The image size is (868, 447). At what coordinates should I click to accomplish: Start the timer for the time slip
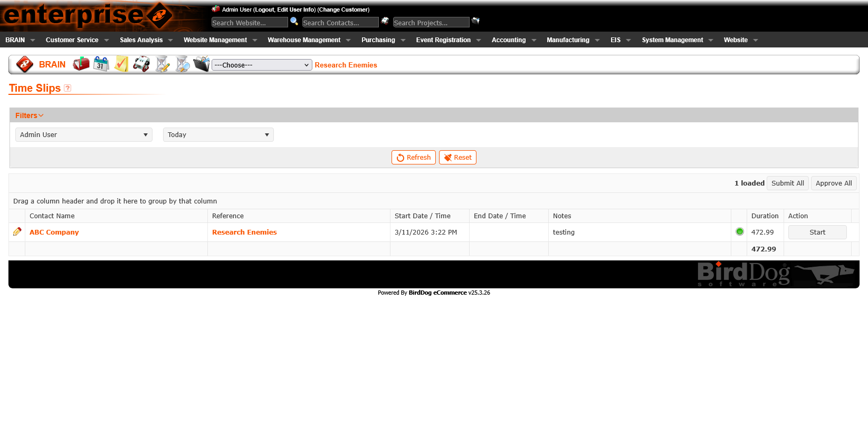[x=817, y=232]
